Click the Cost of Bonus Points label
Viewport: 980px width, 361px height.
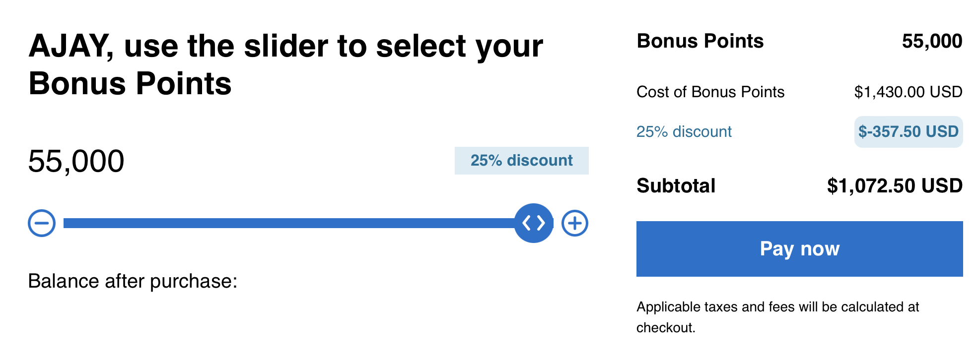(710, 92)
